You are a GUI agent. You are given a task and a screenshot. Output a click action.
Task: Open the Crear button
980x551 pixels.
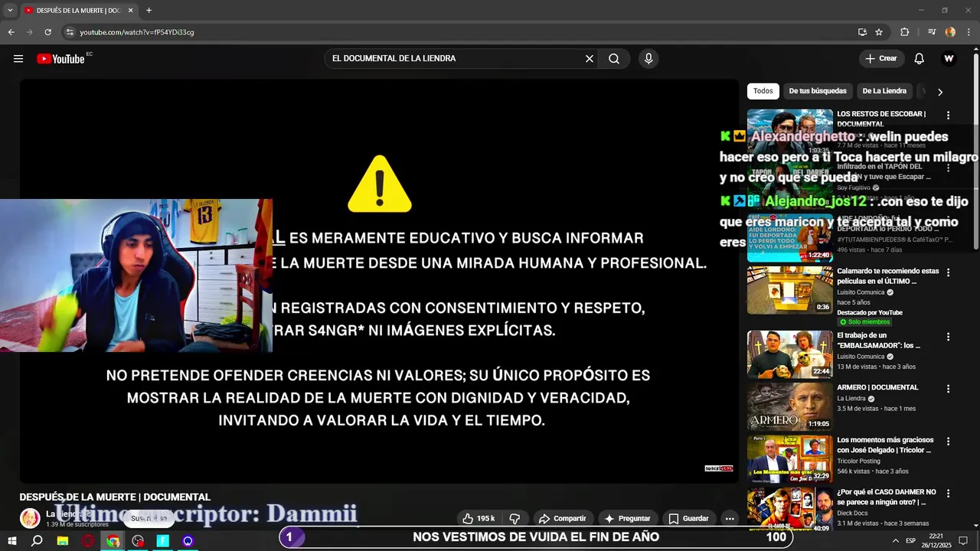click(881, 59)
